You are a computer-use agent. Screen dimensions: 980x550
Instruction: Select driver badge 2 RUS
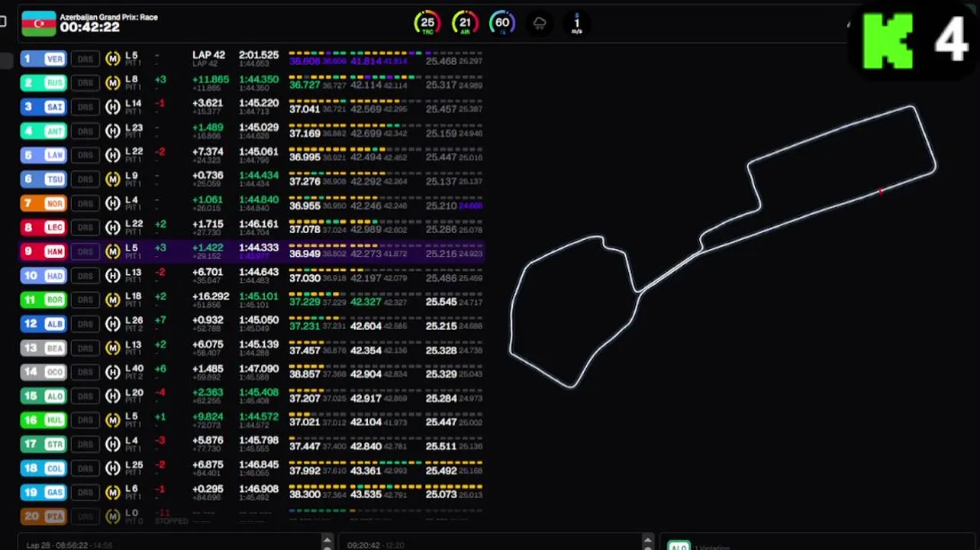pyautogui.click(x=44, y=82)
